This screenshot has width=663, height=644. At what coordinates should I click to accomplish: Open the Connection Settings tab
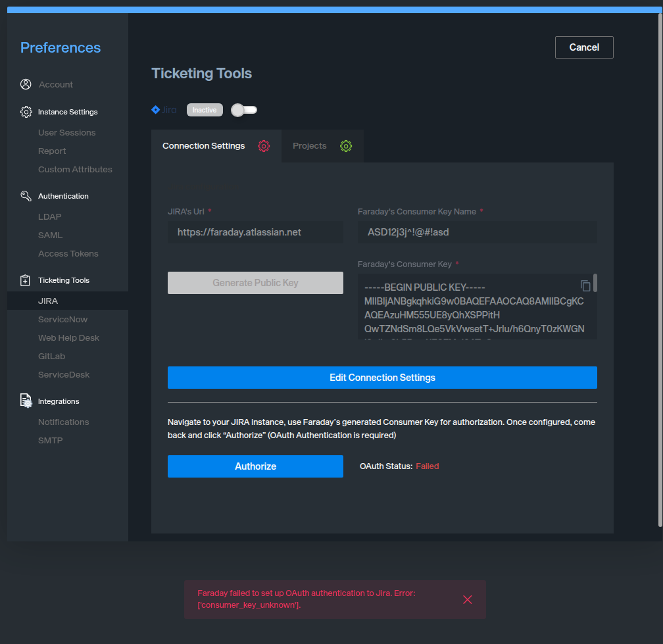[x=204, y=146]
